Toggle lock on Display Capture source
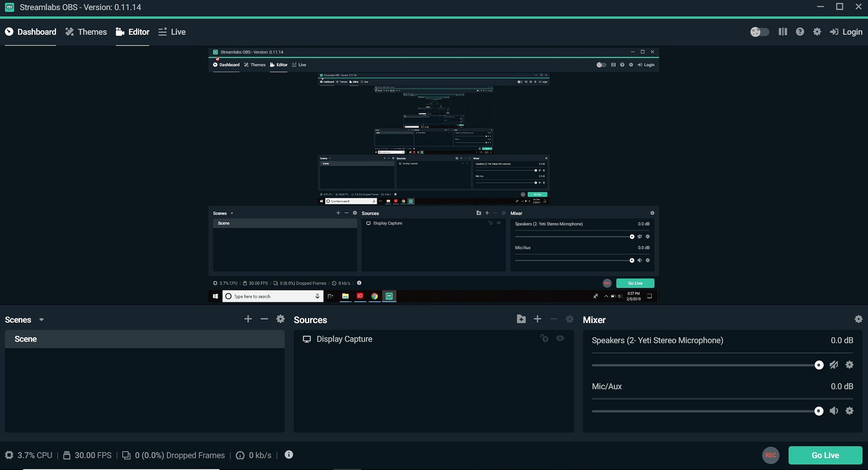Viewport: 868px width, 470px height. point(545,338)
